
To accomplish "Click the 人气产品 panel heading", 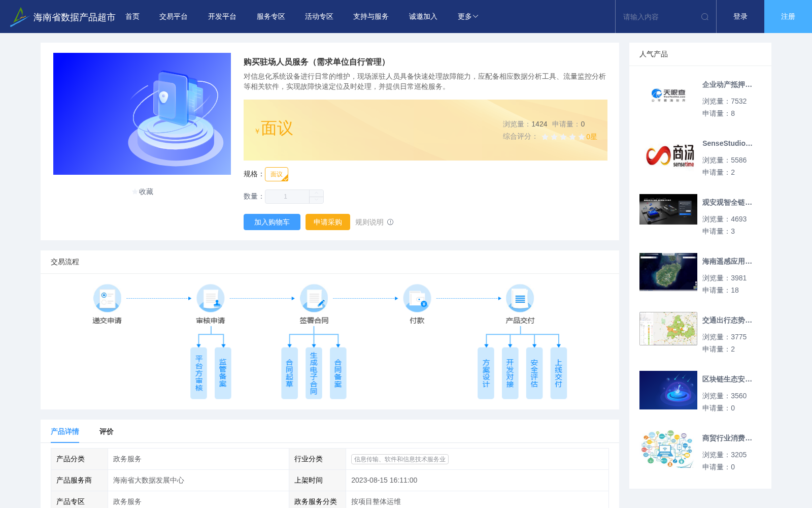I will click(654, 54).
